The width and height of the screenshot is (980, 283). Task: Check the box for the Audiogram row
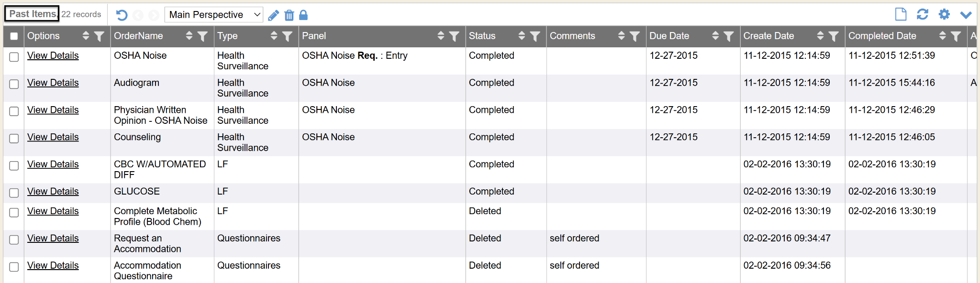14,84
